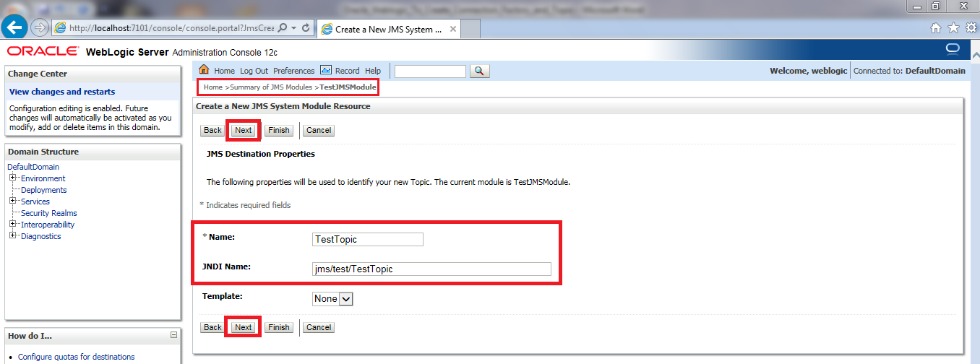
Task: Click the Oracle logo
Action: 43,51
